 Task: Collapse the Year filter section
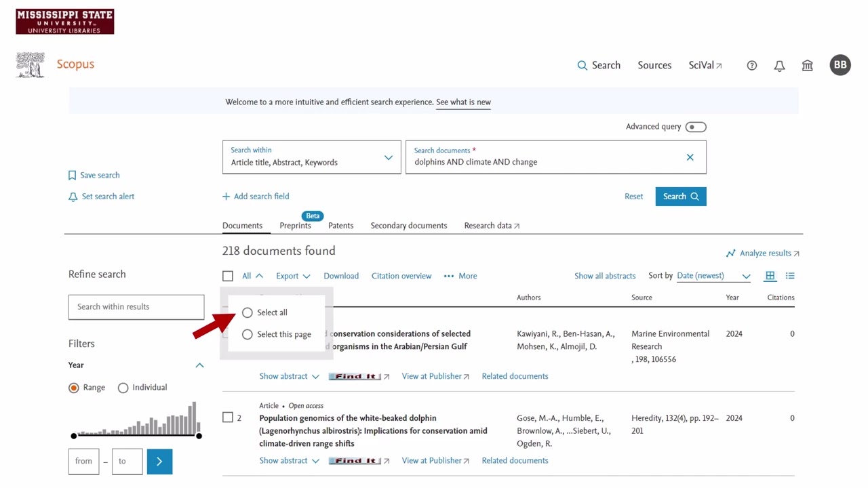tap(199, 365)
